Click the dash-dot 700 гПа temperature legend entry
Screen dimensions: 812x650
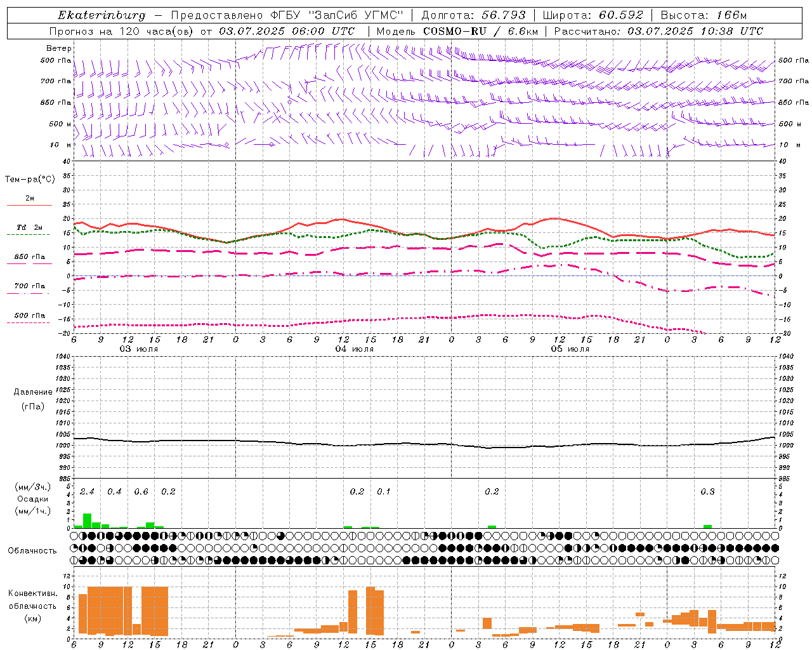(x=29, y=288)
